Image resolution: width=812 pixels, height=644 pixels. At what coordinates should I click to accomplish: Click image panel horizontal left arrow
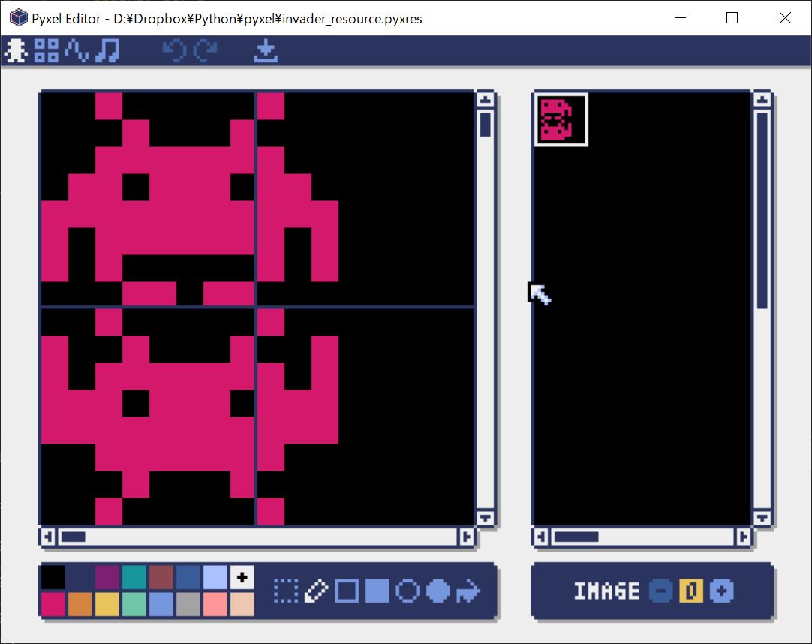[540, 537]
